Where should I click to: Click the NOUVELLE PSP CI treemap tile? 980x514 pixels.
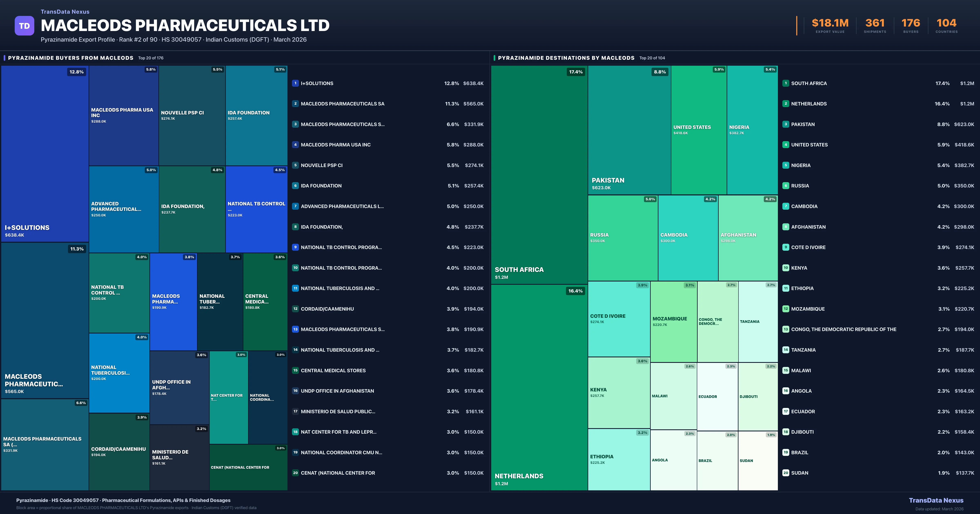pos(192,115)
